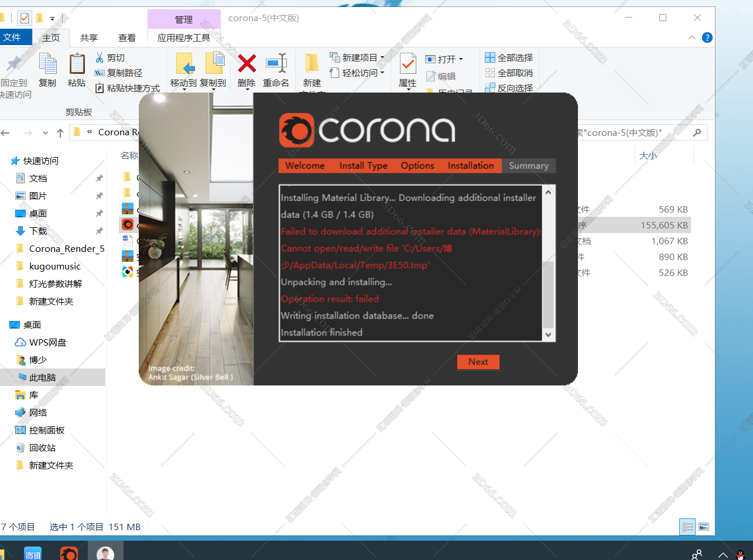Select the Install Type step tab
The width and height of the screenshot is (753, 560).
click(x=364, y=166)
